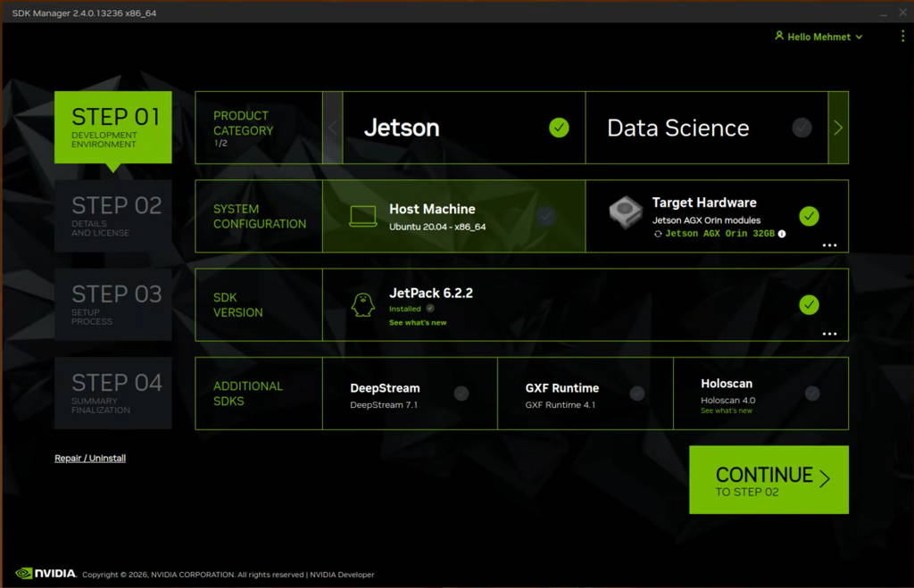Open SDK Version ellipsis options
The height and width of the screenshot is (588, 914).
[829, 334]
